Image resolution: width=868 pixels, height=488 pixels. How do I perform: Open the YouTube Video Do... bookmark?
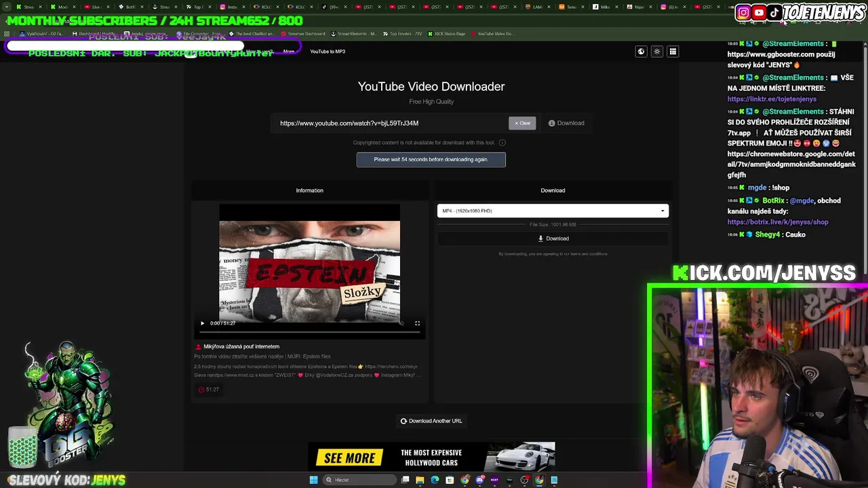pos(492,34)
